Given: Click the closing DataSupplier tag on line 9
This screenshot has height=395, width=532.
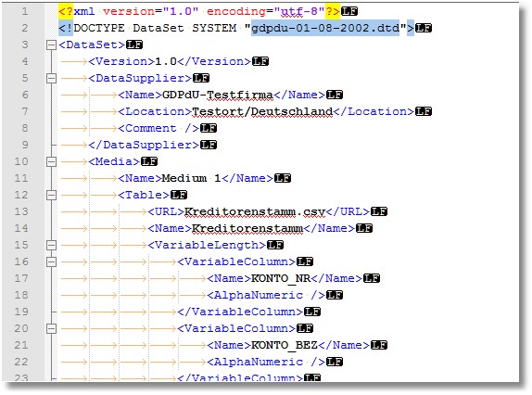Looking at the screenshot, I should pyautogui.click(x=144, y=145).
